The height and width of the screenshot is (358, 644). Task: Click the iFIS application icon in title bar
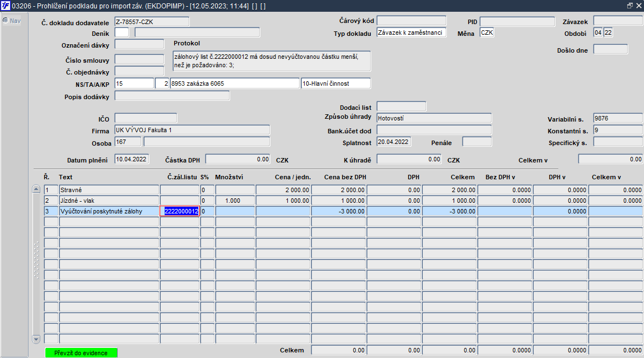[6, 6]
